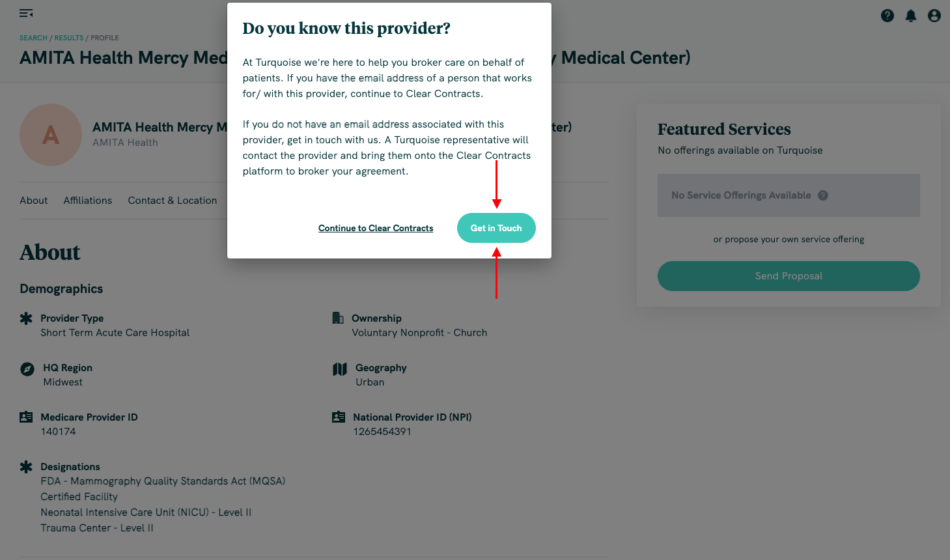Image resolution: width=950 pixels, height=560 pixels.
Task: Click the Designations asterisk icon
Action: [x=26, y=467]
